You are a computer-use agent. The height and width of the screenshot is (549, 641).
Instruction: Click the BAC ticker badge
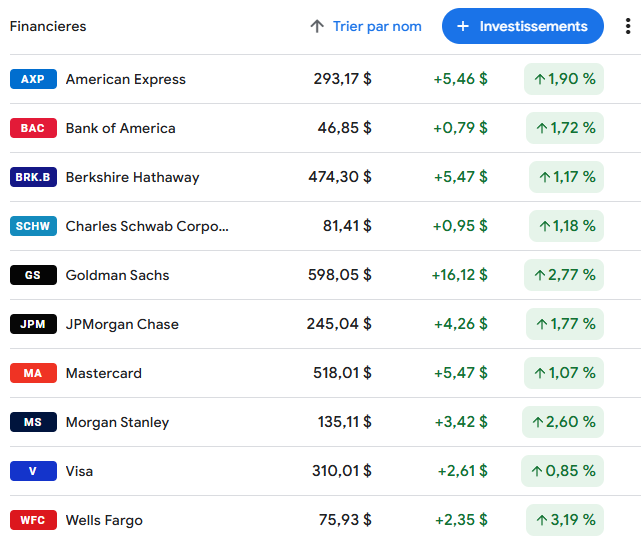[33, 128]
